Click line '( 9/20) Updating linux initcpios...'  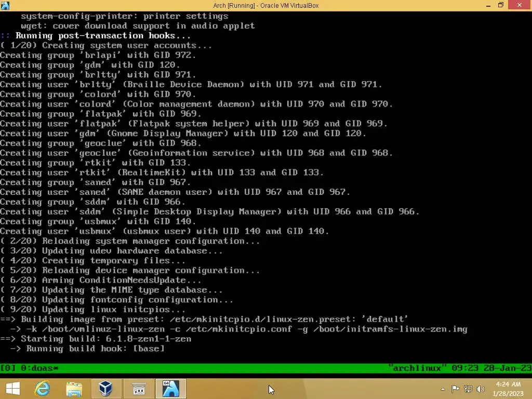[92, 310]
